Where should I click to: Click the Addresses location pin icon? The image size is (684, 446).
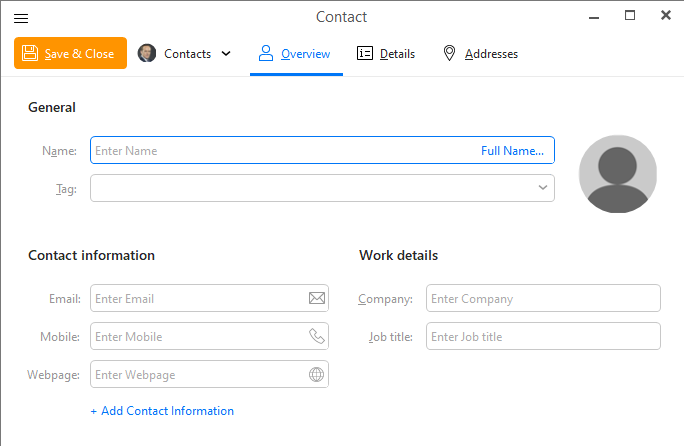pyautogui.click(x=449, y=53)
